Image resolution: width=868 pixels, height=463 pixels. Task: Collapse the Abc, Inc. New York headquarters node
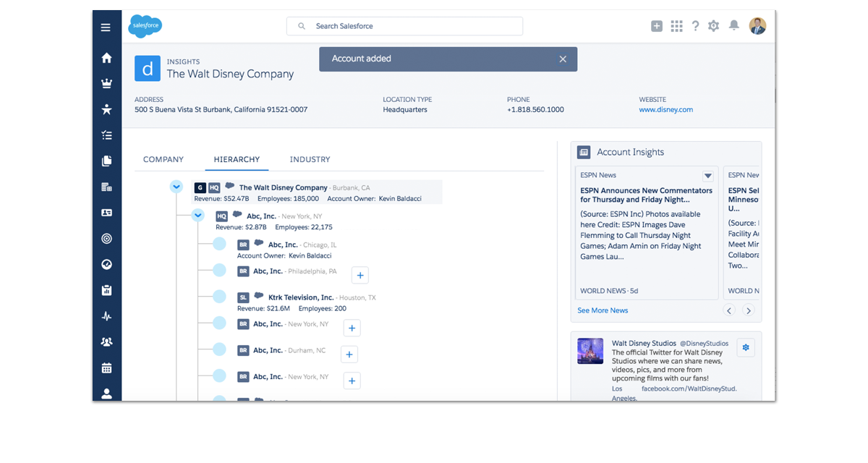point(197,216)
